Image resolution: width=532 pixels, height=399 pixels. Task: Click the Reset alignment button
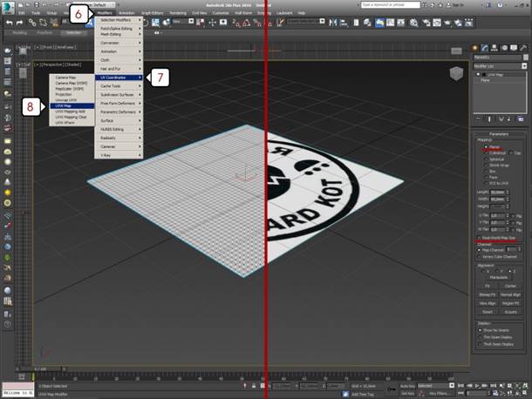488,312
